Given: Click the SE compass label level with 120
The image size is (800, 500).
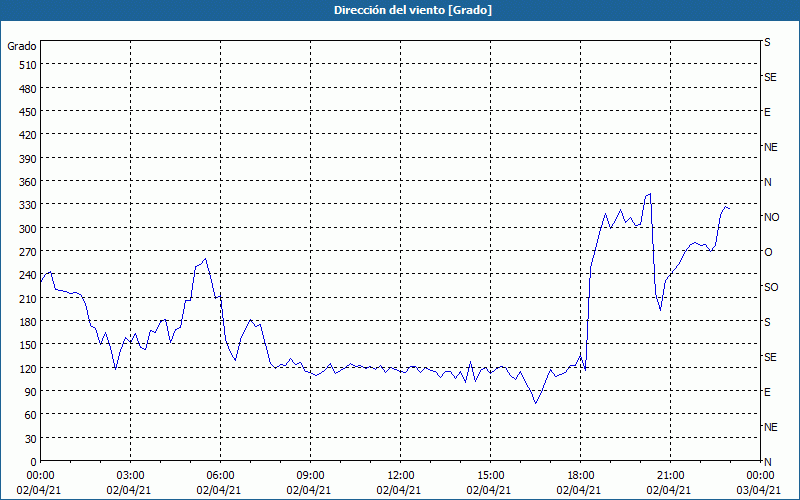Looking at the screenshot, I should click(x=770, y=357).
